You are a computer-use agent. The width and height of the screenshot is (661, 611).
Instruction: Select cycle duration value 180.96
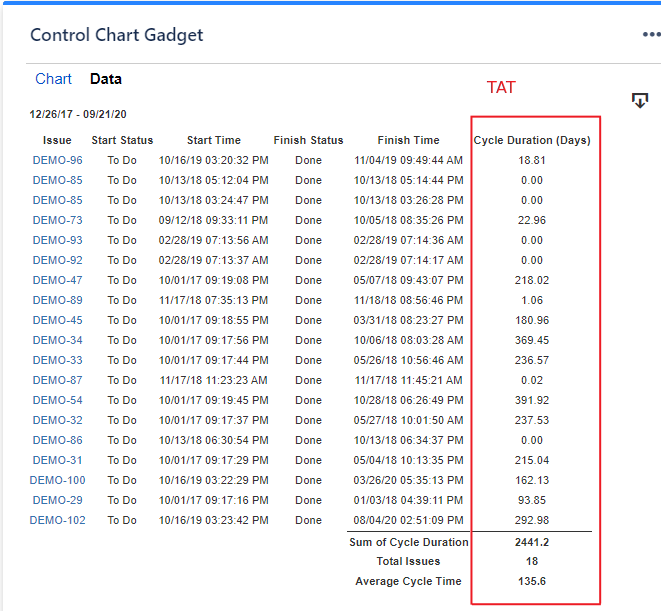(532, 320)
